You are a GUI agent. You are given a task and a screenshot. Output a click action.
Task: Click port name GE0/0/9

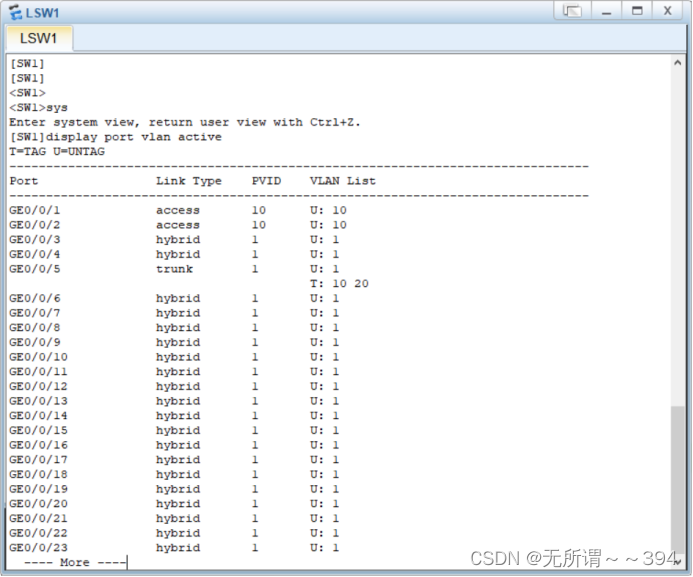point(34,342)
